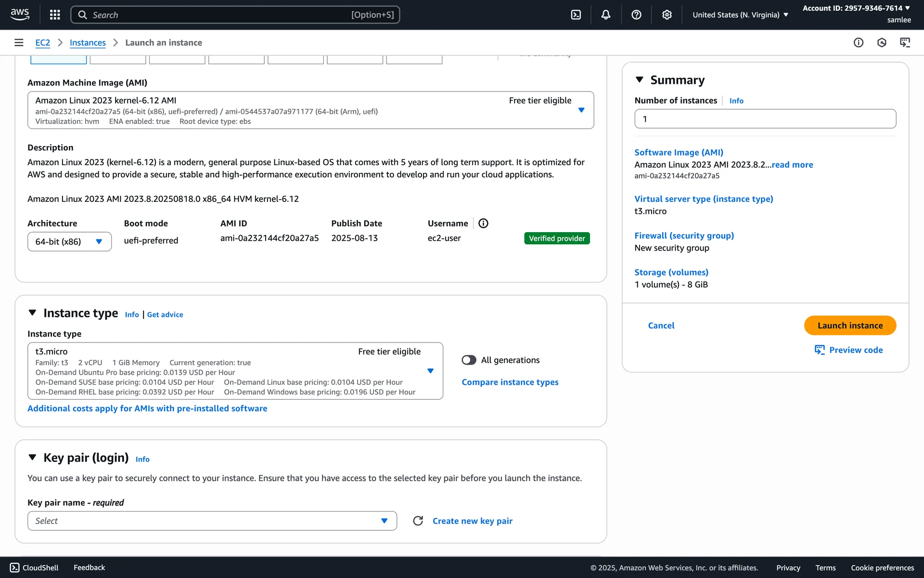Viewport: 924px width, 578px height.
Task: Toggle the All generations switch
Action: click(x=469, y=360)
